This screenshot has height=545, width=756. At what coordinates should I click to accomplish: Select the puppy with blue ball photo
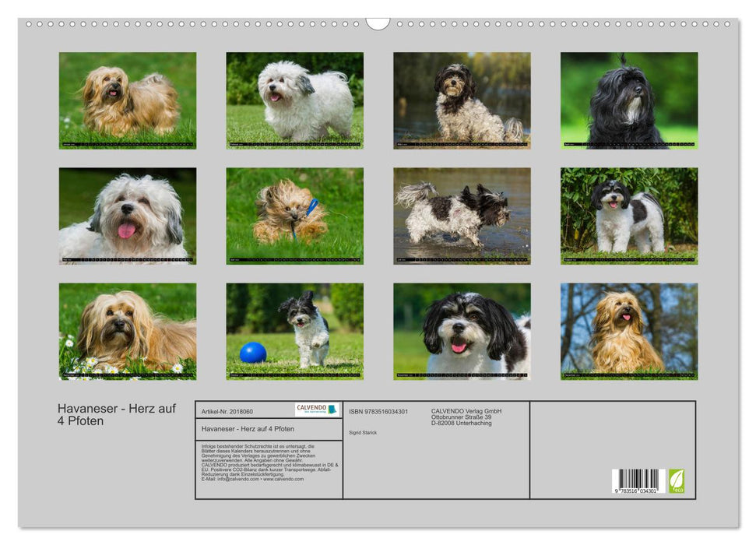(294, 331)
